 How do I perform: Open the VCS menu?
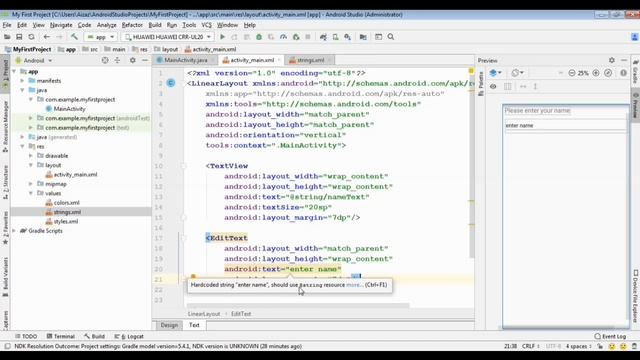(207, 25)
